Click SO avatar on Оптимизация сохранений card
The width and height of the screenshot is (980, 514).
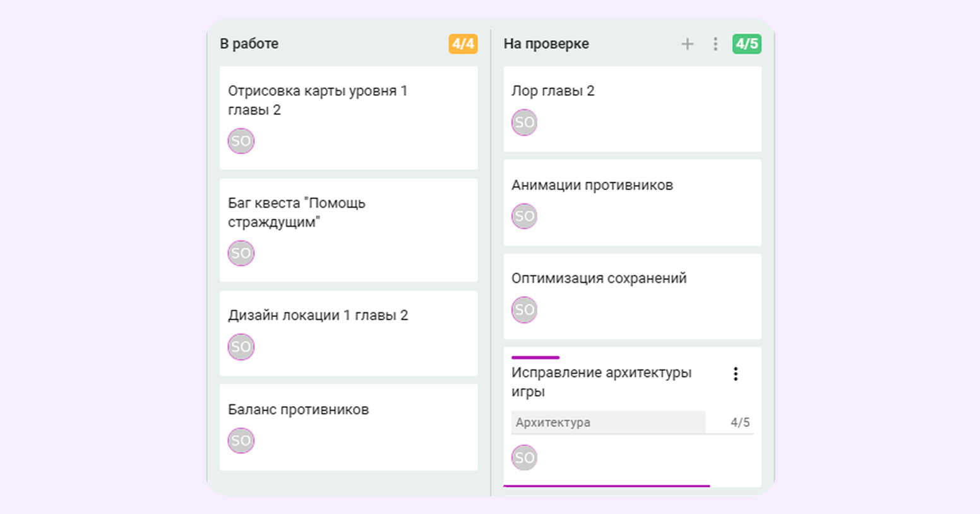[524, 309]
